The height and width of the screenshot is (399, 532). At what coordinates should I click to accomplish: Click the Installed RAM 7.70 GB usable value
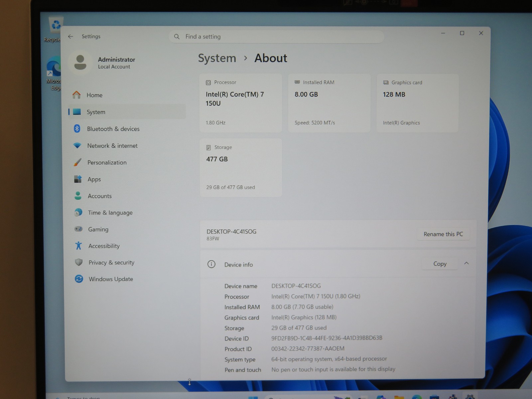click(x=302, y=307)
